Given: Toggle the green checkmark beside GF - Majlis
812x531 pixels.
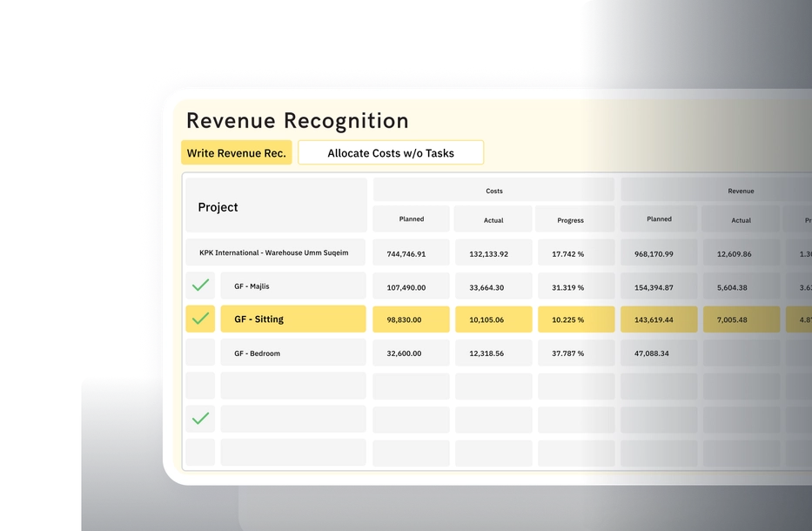Looking at the screenshot, I should 199,286.
